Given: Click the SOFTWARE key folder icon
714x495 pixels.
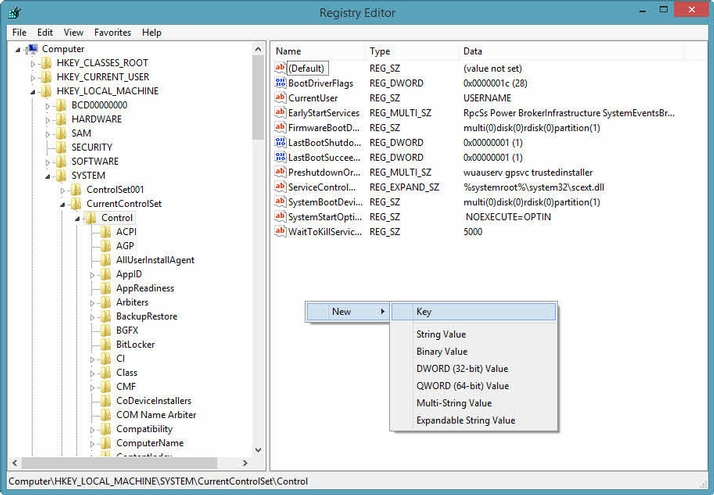Looking at the screenshot, I should pos(60,161).
